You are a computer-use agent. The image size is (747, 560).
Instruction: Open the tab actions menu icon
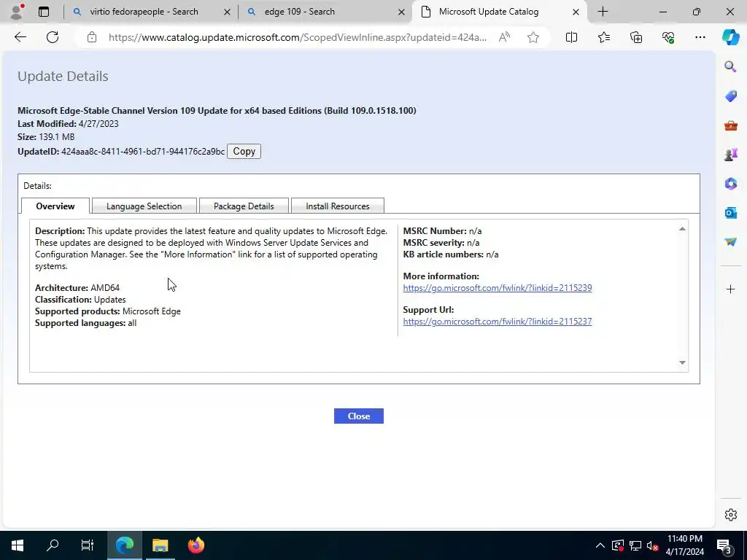pos(44,12)
